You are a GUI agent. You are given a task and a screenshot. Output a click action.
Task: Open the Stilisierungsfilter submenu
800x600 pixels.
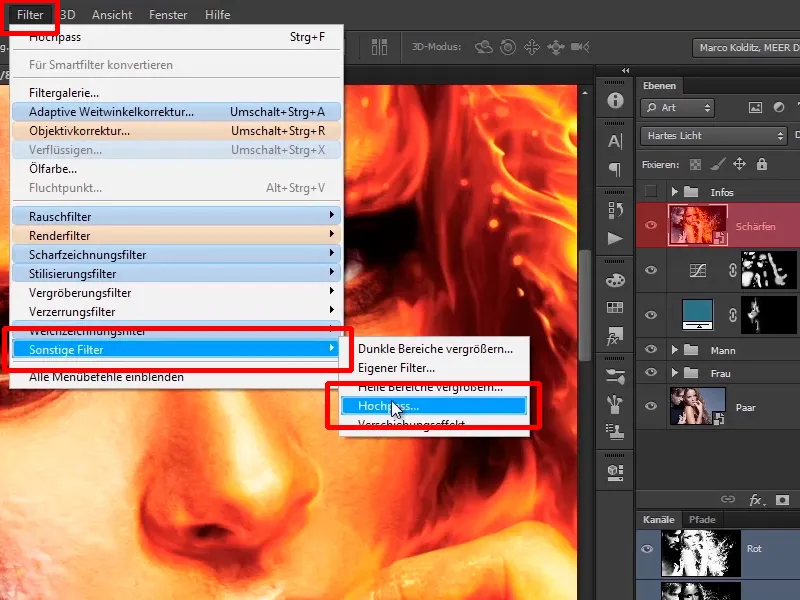[176, 274]
